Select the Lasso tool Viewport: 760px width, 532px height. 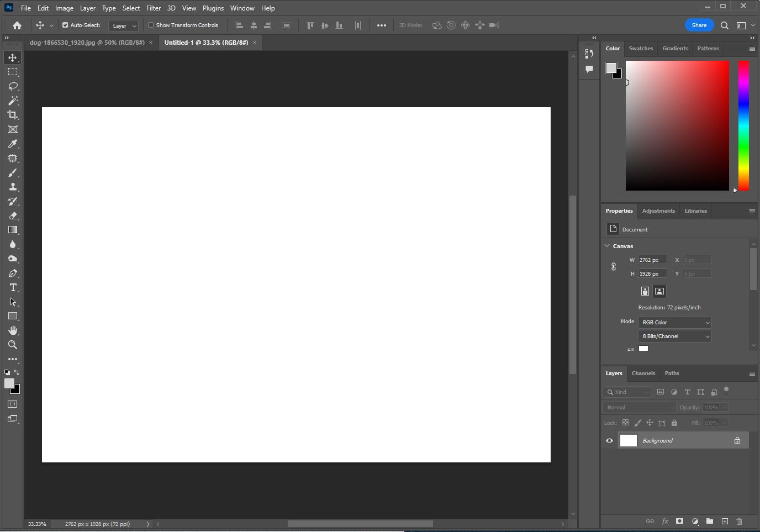pyautogui.click(x=13, y=86)
